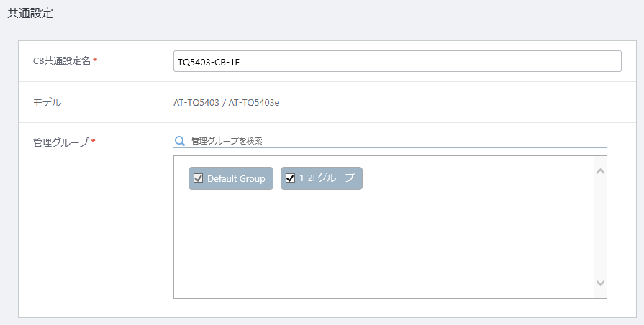This screenshot has width=644, height=325.
Task: Click the モデル row label
Action: tap(47, 102)
